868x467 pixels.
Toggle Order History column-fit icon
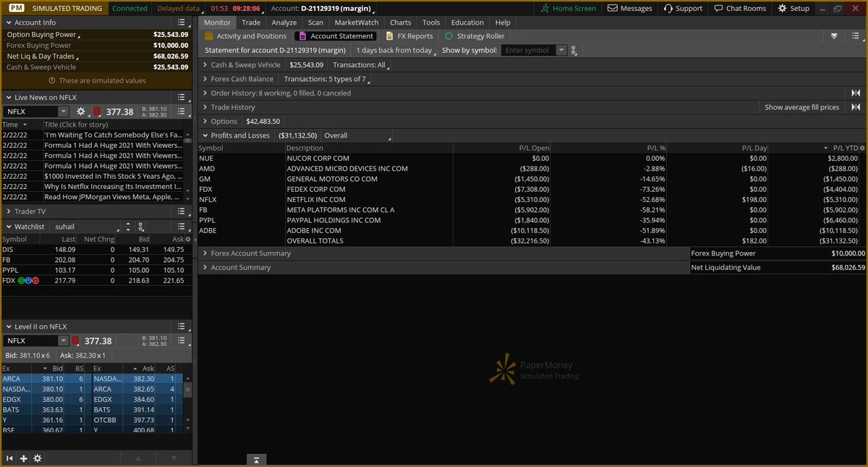point(856,93)
